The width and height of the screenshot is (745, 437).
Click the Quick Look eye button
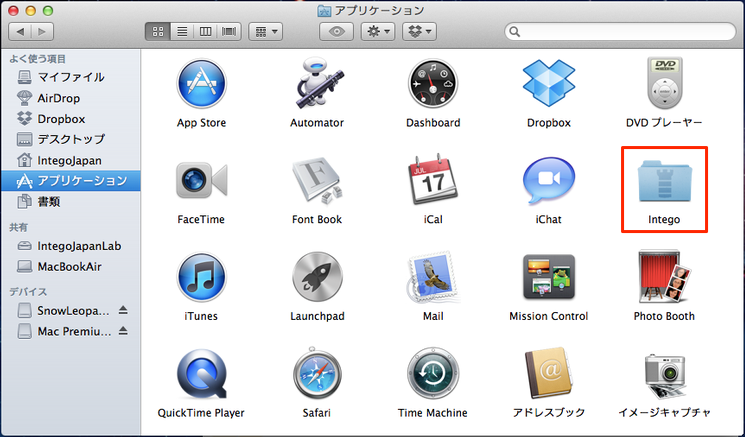[336, 32]
